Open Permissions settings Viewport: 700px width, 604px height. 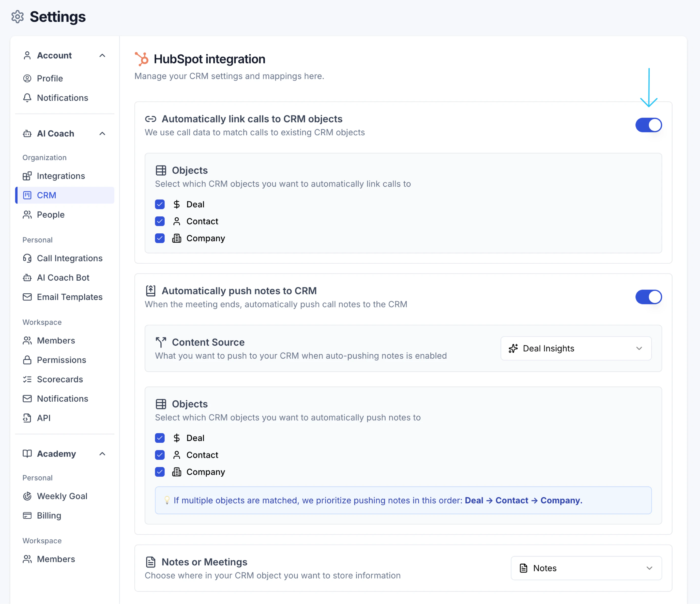[x=65, y=360]
